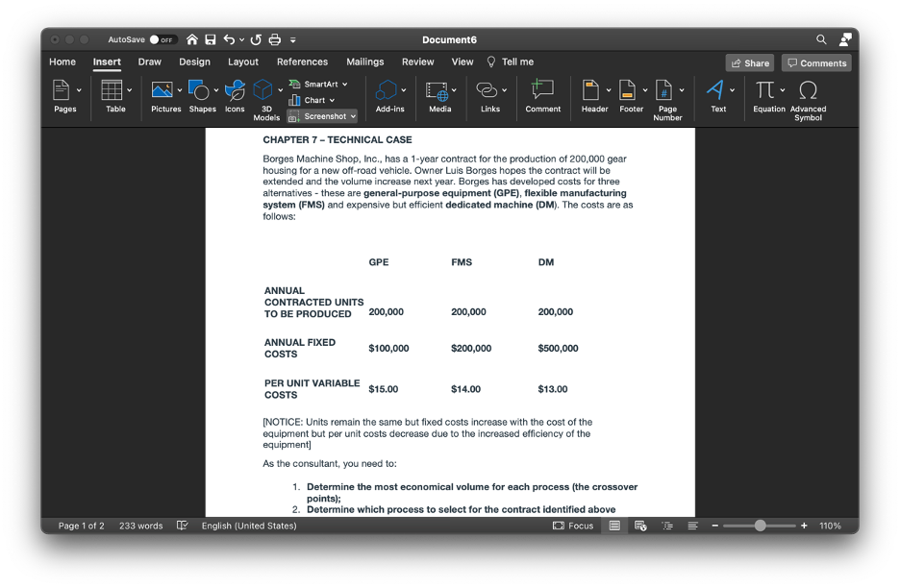Insert an Equation
Image resolution: width=900 pixels, height=588 pixels.
[x=769, y=96]
